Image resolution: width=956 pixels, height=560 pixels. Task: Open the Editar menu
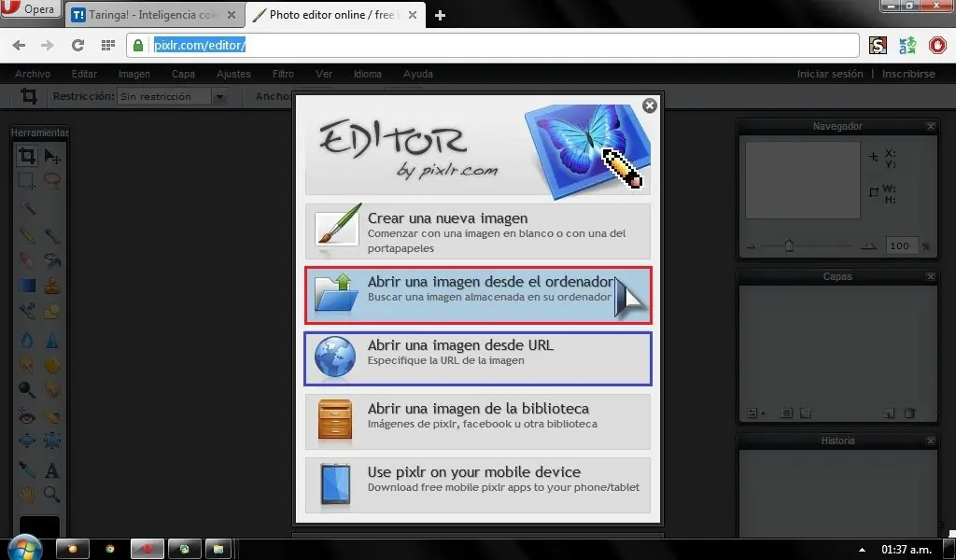[84, 74]
